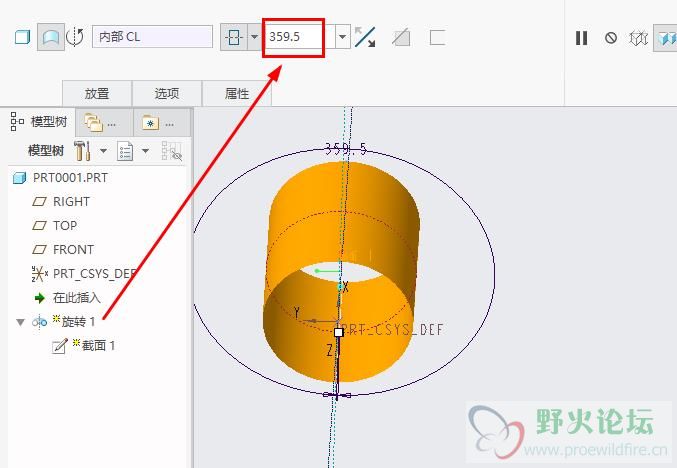Image resolution: width=677 pixels, height=468 pixels.
Task: Click the axis of revolution icon
Action: 75,37
